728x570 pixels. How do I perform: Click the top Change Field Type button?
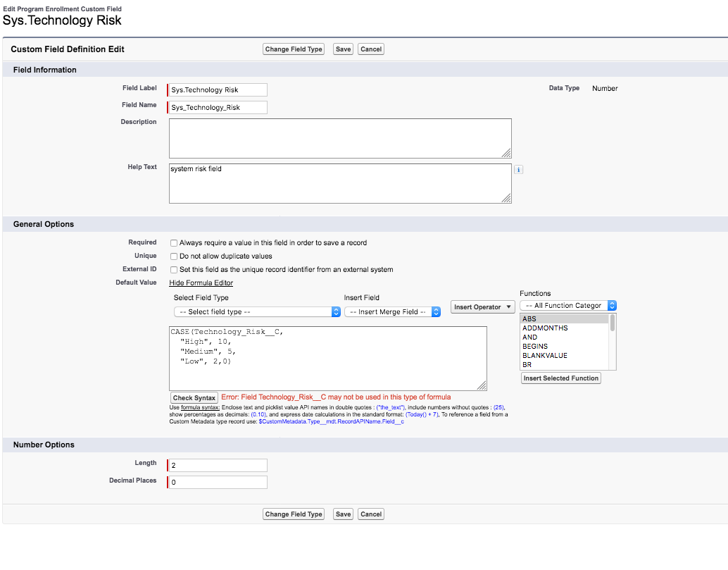294,49
